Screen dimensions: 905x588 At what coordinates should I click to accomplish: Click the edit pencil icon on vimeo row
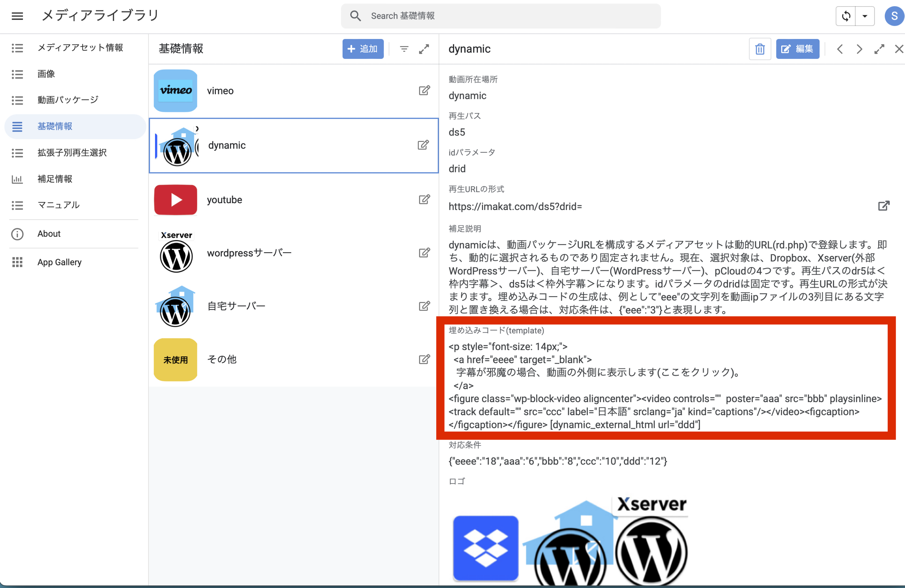tap(424, 90)
